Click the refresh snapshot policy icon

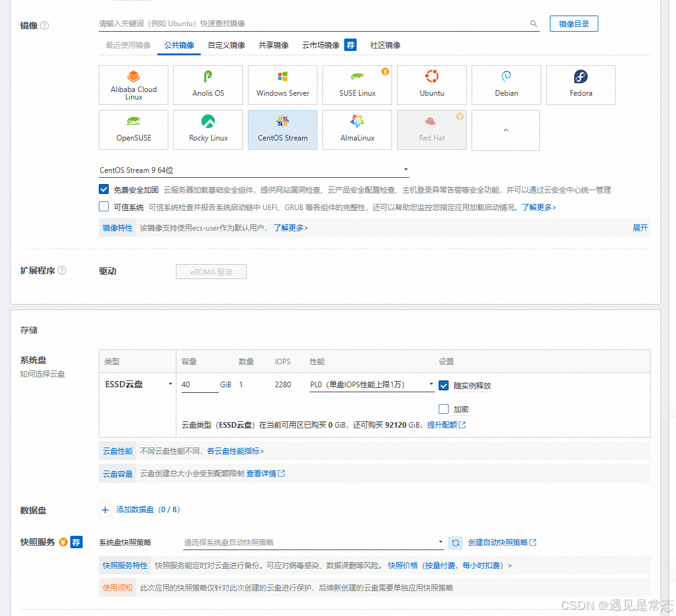tap(455, 543)
